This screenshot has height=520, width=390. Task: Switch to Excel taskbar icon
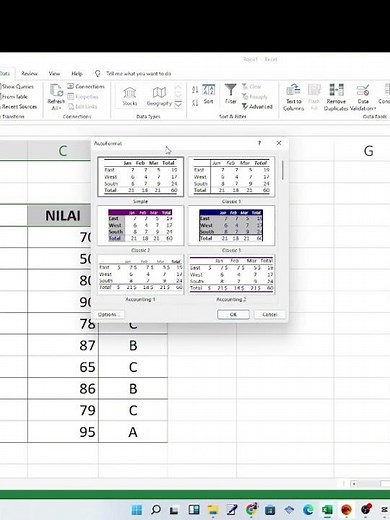click(x=327, y=510)
